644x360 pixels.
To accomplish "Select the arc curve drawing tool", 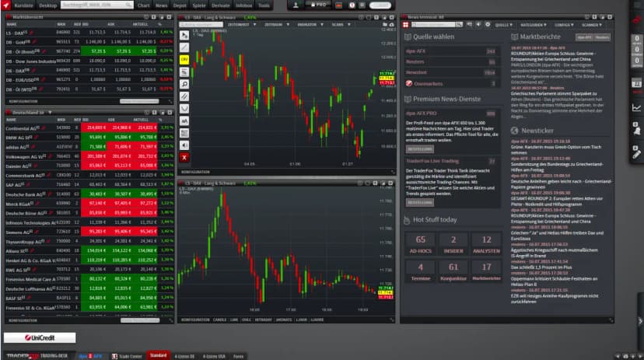I will (184, 108).
